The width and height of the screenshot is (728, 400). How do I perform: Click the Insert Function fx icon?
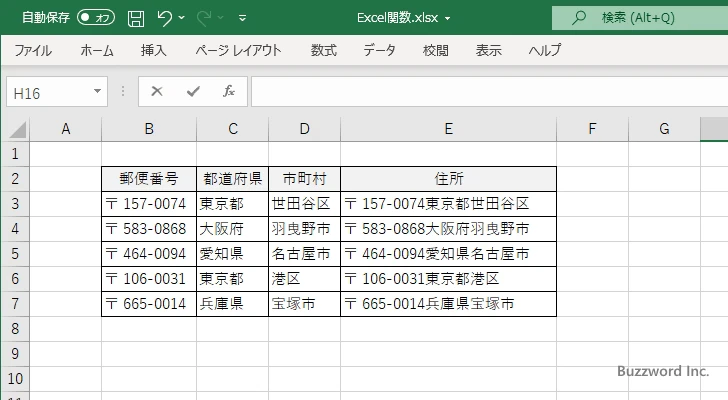(229, 91)
